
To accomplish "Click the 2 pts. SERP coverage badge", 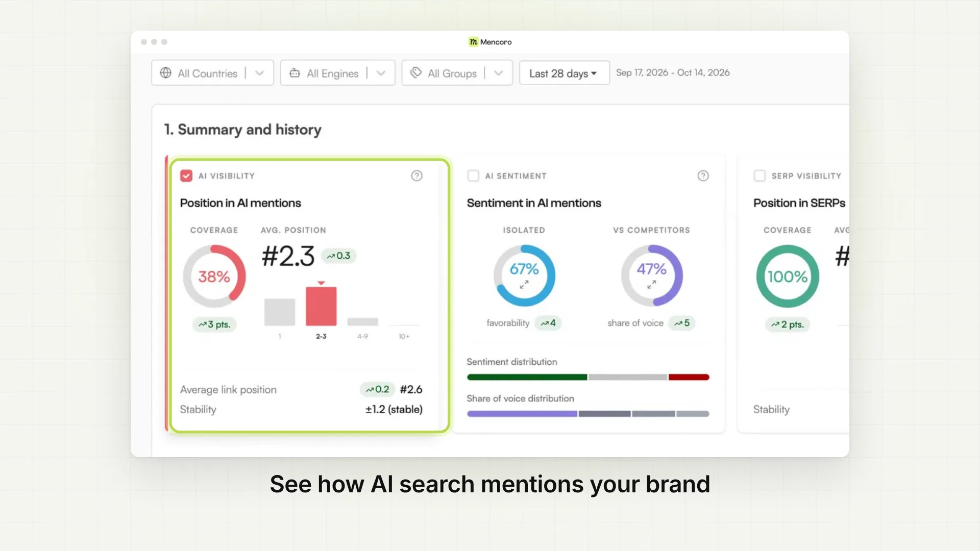I will [788, 324].
